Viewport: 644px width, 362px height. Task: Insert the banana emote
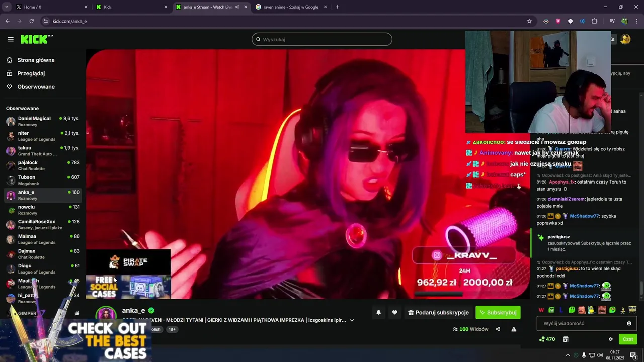point(622,310)
